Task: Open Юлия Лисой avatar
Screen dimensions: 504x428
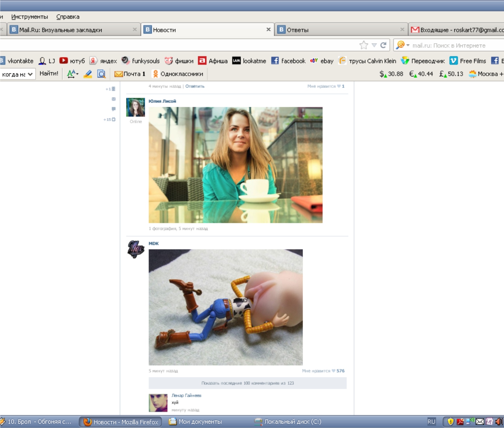Action: [135, 107]
